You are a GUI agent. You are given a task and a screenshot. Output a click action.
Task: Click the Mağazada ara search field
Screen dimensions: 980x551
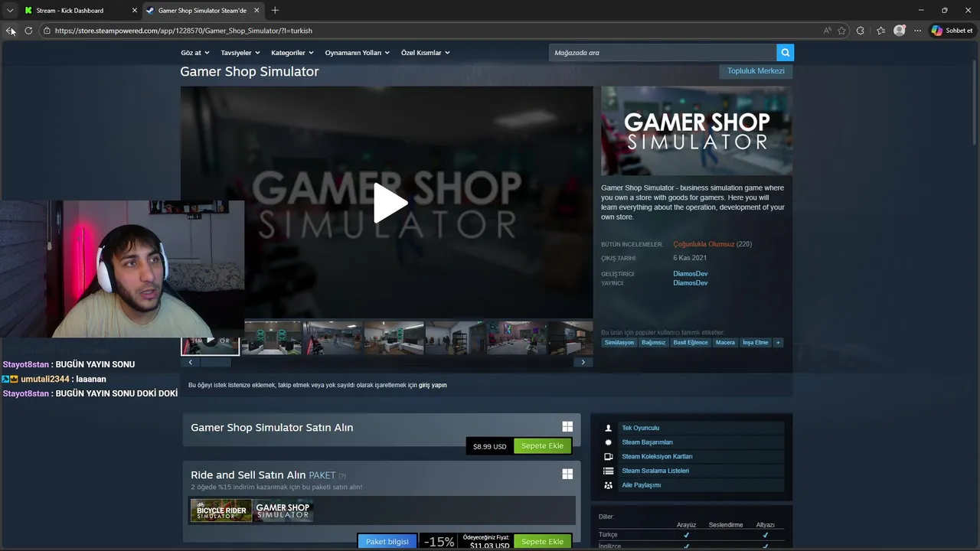coord(662,53)
